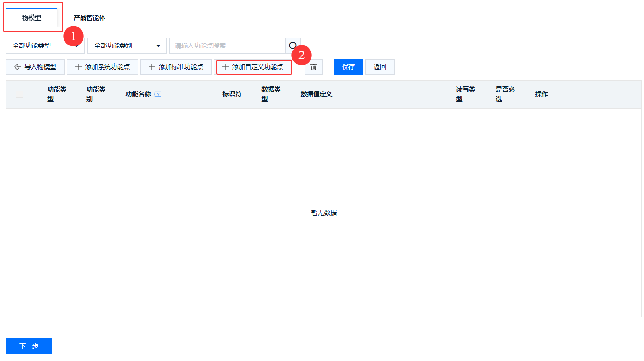Click the 操作 column header

coord(541,94)
